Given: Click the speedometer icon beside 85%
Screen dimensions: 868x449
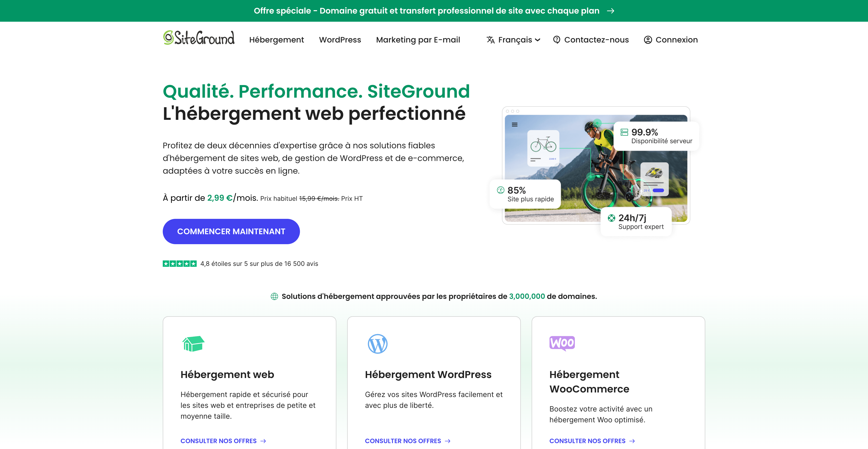Looking at the screenshot, I should coord(500,190).
